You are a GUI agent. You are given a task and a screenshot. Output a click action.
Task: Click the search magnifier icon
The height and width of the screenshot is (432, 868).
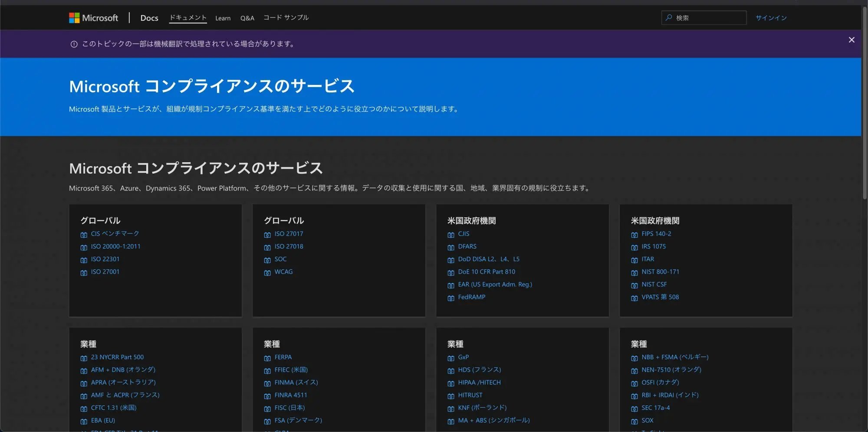[x=669, y=18]
